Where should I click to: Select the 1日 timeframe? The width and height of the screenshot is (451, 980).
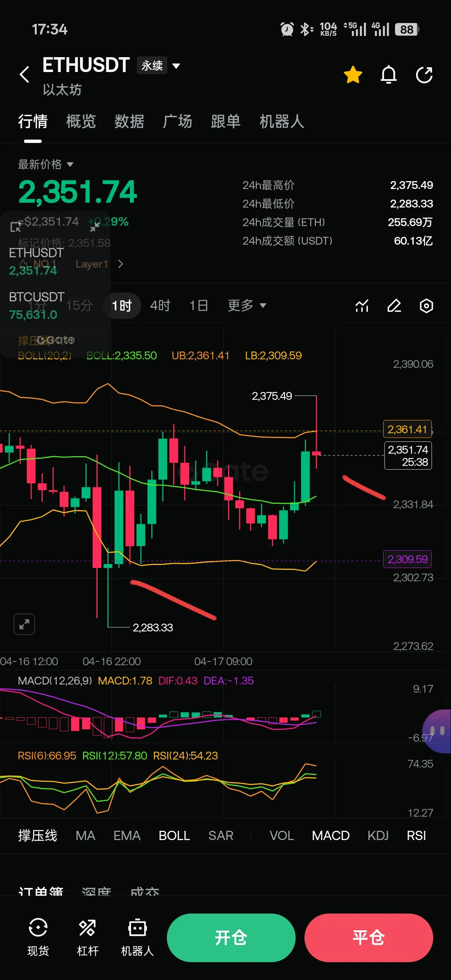(199, 306)
